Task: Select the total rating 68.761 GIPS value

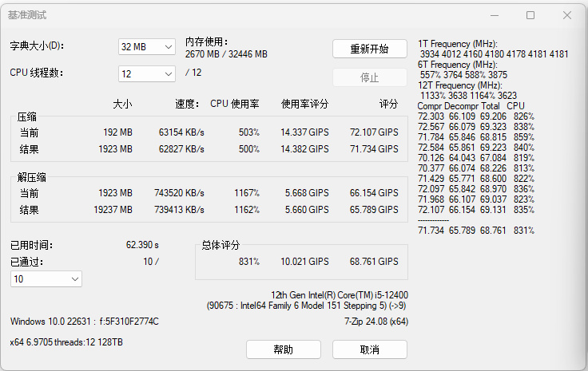Action: point(374,262)
